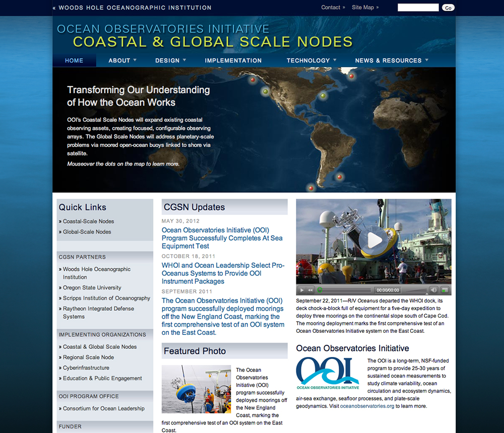
Task: Click the red map dot near Greenland
Action: point(351,76)
